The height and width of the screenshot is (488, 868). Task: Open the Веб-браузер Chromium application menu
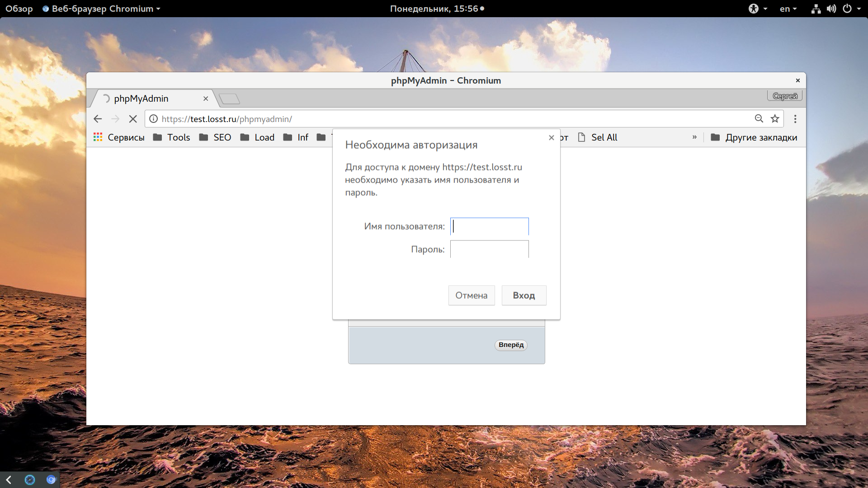click(x=101, y=9)
